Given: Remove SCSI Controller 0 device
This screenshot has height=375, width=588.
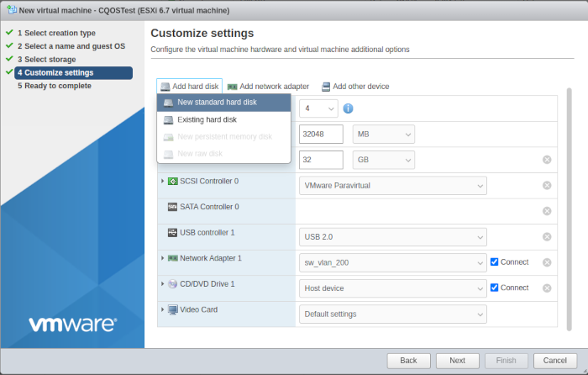Looking at the screenshot, I should [x=547, y=186].
